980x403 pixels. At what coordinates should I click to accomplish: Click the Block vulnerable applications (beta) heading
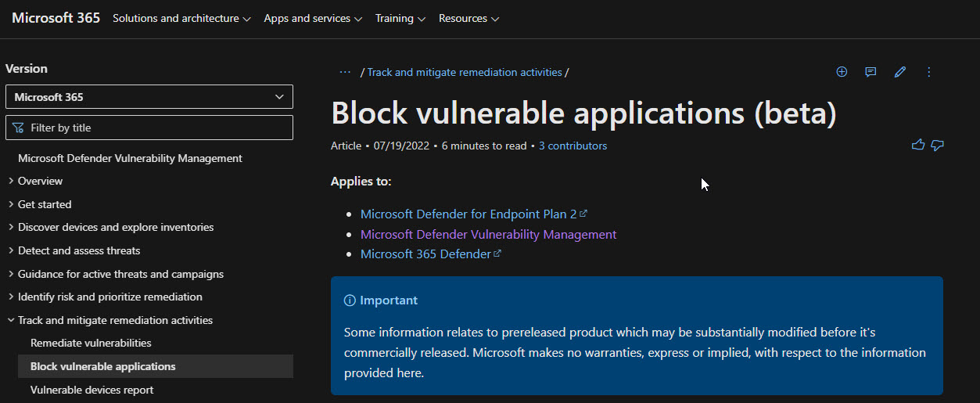583,113
